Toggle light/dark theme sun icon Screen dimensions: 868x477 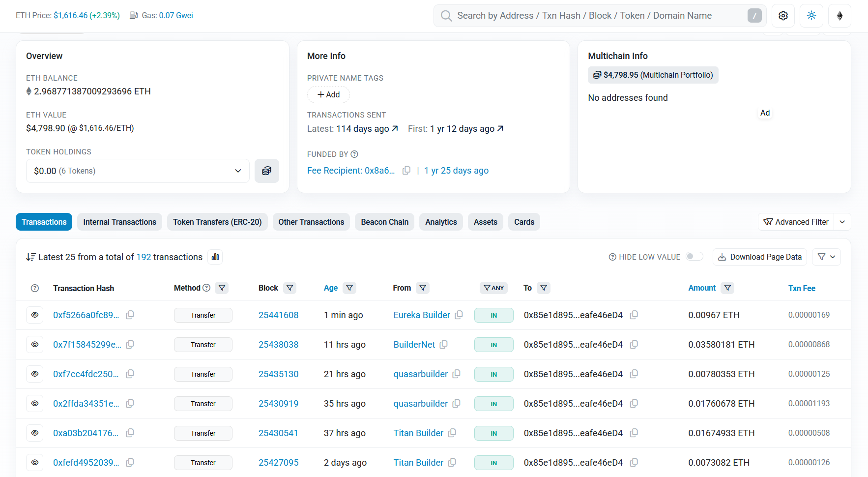811,16
